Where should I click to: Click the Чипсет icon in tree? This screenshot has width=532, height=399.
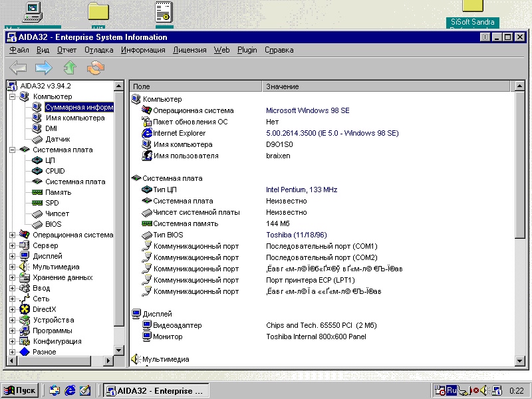tap(37, 213)
